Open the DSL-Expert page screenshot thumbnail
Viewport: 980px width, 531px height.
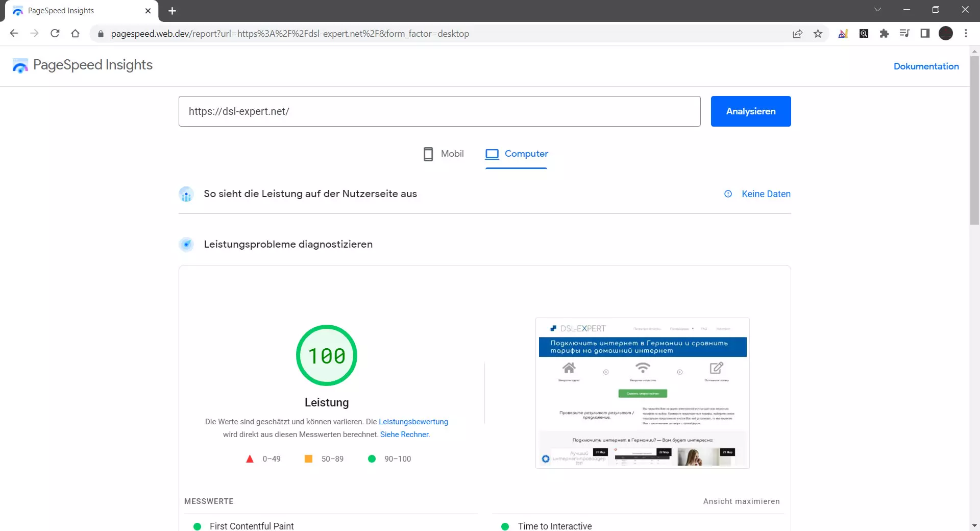tap(643, 393)
